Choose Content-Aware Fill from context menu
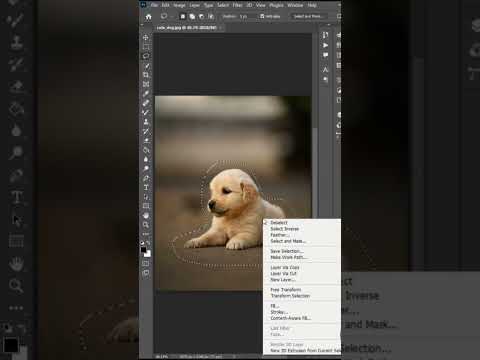480x360 pixels. [291, 318]
